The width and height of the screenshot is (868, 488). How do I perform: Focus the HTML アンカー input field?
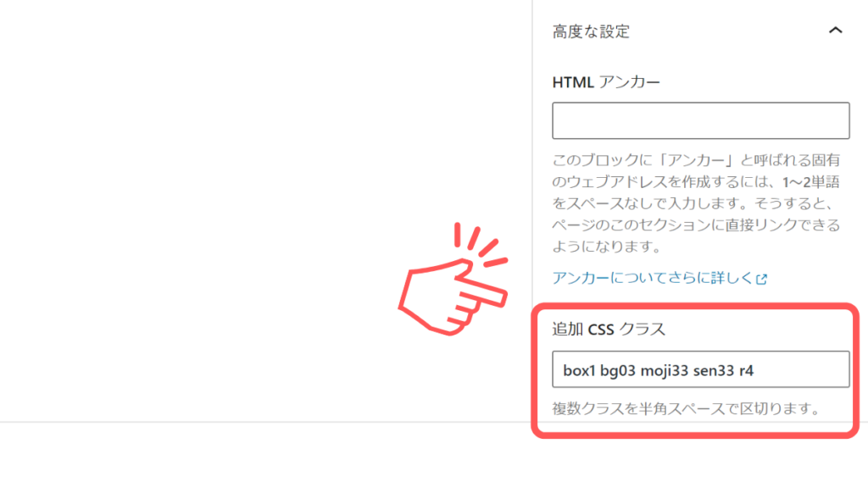click(x=700, y=120)
